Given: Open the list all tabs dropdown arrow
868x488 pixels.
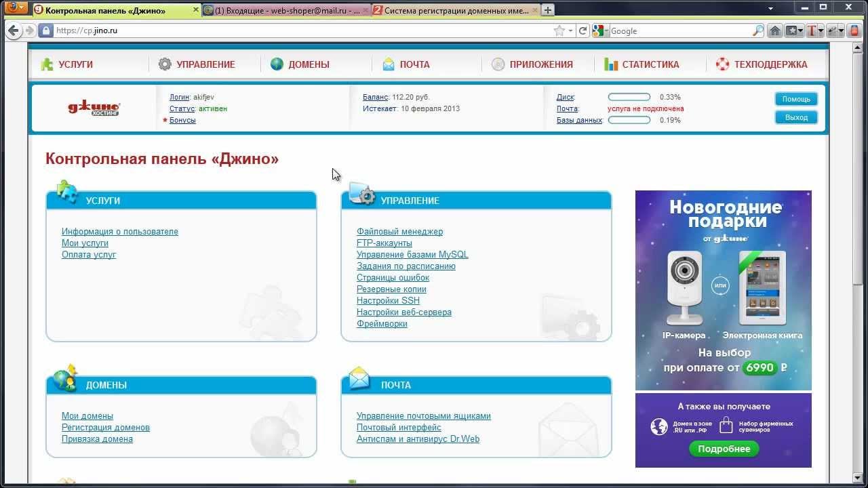Looking at the screenshot, I should click(771, 9).
